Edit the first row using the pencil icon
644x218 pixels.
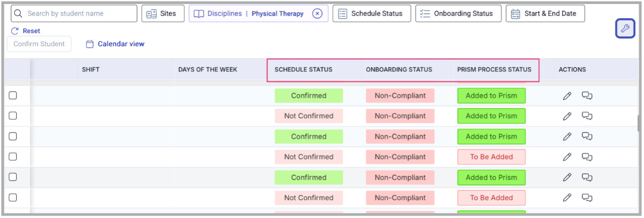pyautogui.click(x=567, y=96)
